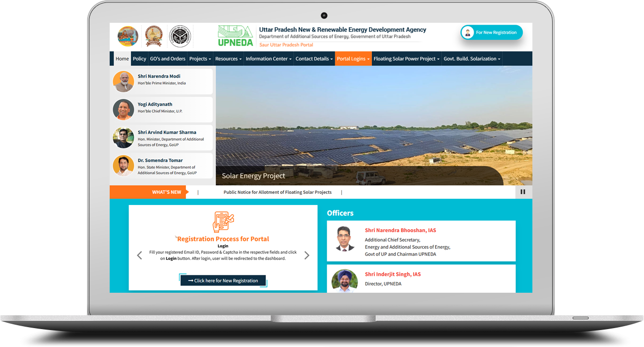Image resolution: width=644 pixels, height=347 pixels.
Task: Click the Officers section heading
Action: (x=340, y=213)
